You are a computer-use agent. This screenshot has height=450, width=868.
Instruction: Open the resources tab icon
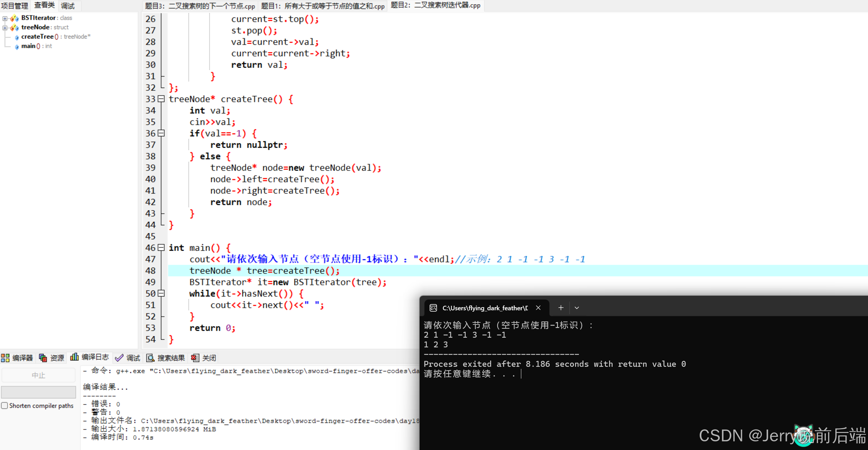[43, 358]
